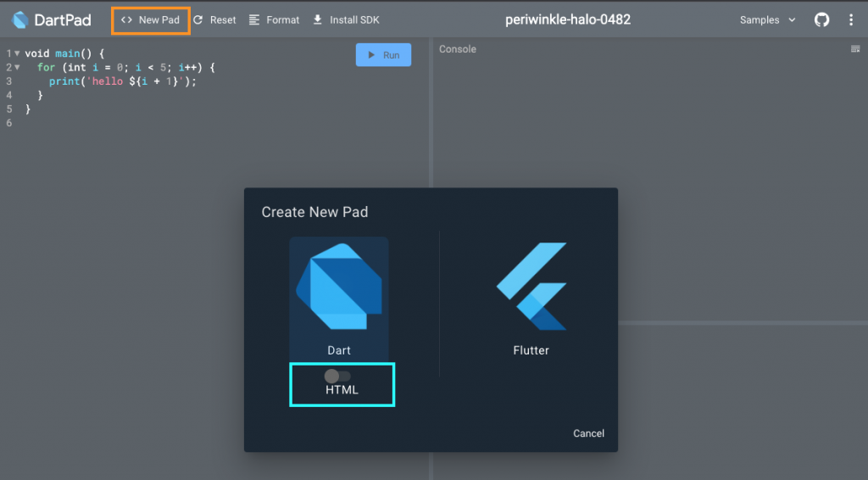Viewport: 868px width, 480px height.
Task: Open the three-dot overflow menu
Action: coord(851,20)
